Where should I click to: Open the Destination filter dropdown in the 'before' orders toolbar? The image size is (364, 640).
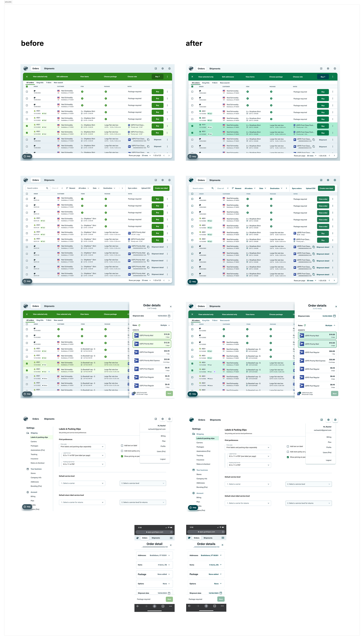pos(109,188)
